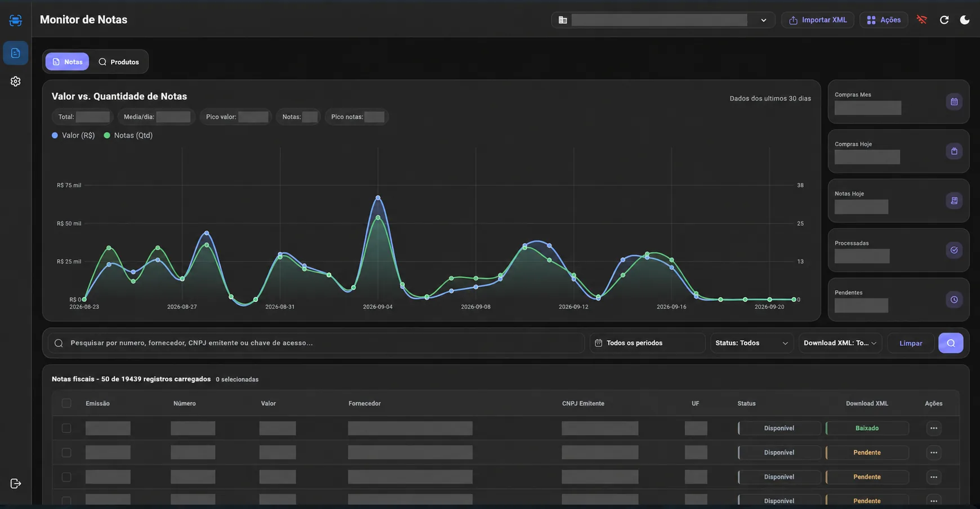980x509 pixels.
Task: Toggle Valor (R$) legend series
Action: 73,135
